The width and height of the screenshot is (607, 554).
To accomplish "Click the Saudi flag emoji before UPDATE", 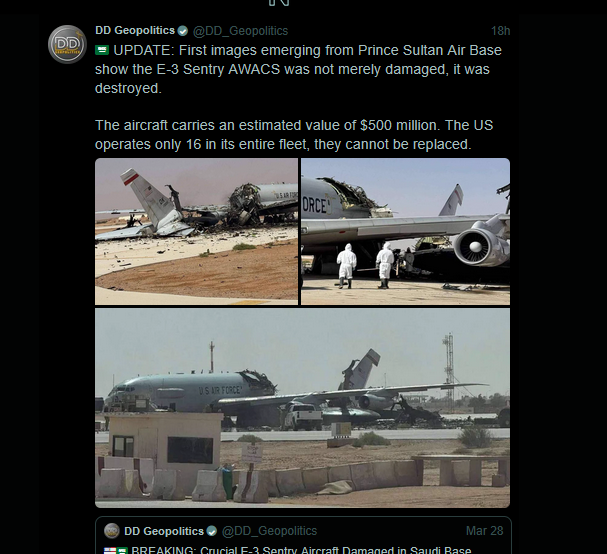I will [x=102, y=50].
